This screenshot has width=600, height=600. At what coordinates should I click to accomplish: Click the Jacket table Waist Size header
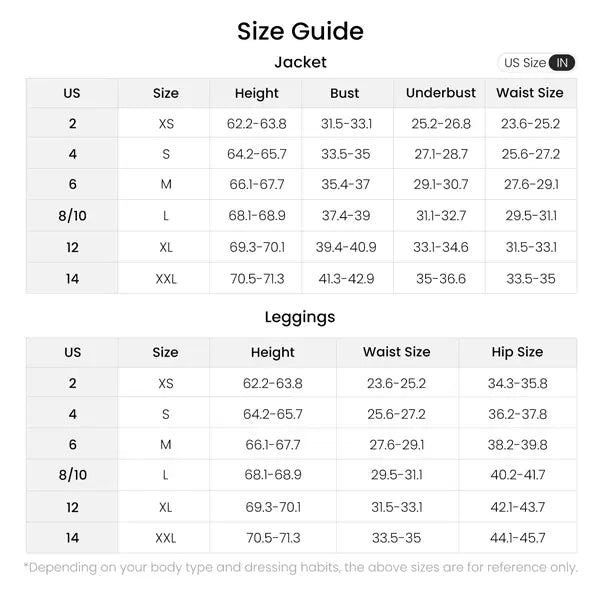pos(530,93)
